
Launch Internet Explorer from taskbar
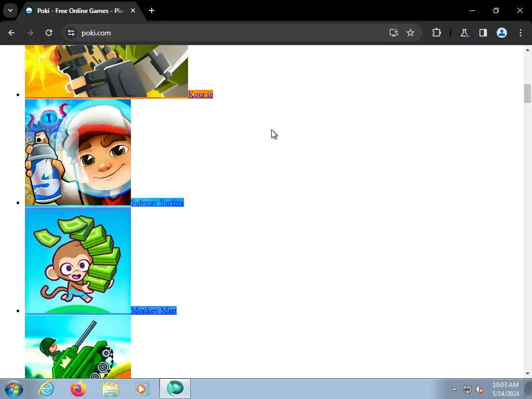46,389
